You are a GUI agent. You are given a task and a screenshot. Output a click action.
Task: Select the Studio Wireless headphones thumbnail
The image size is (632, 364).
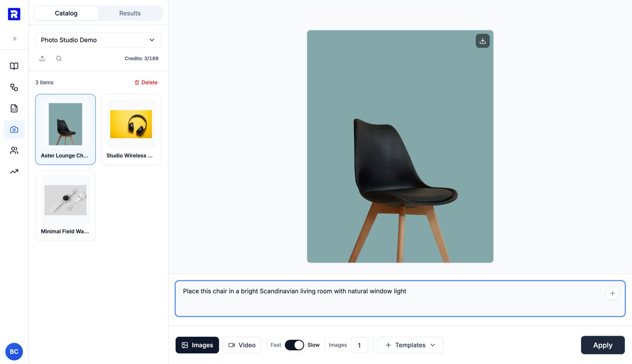131,129
